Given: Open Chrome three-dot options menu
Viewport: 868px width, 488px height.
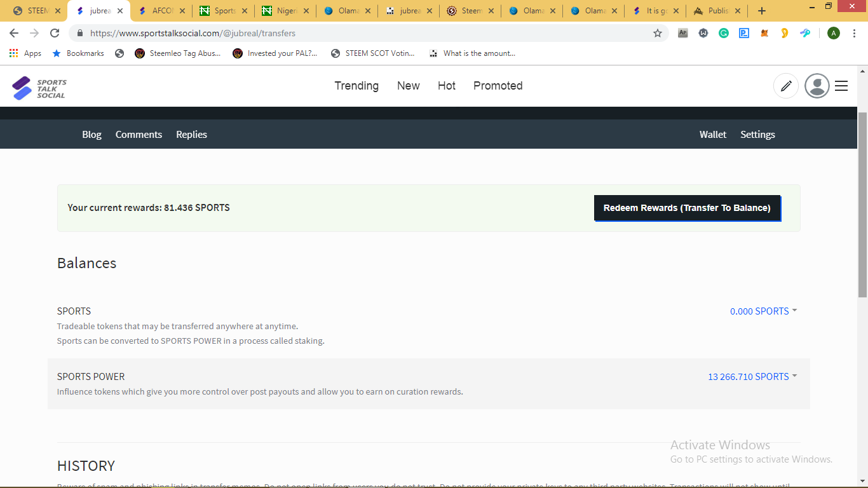Looking at the screenshot, I should (x=854, y=33).
